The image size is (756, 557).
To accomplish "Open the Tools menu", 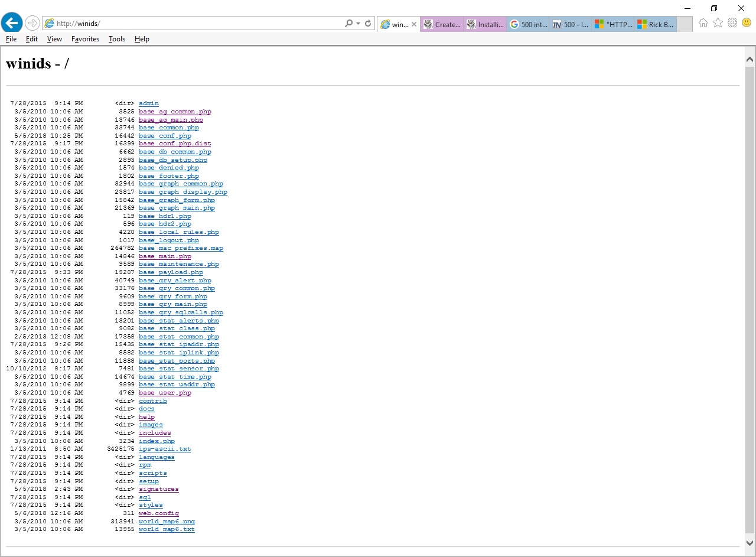I will 117,39.
